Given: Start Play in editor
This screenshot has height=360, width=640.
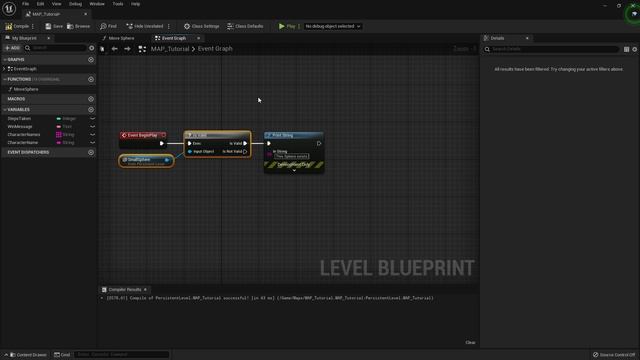Looking at the screenshot, I should 287,26.
